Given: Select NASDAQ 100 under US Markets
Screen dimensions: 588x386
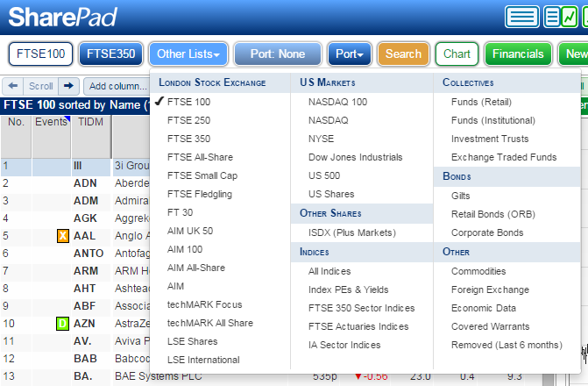Looking at the screenshot, I should 337,102.
